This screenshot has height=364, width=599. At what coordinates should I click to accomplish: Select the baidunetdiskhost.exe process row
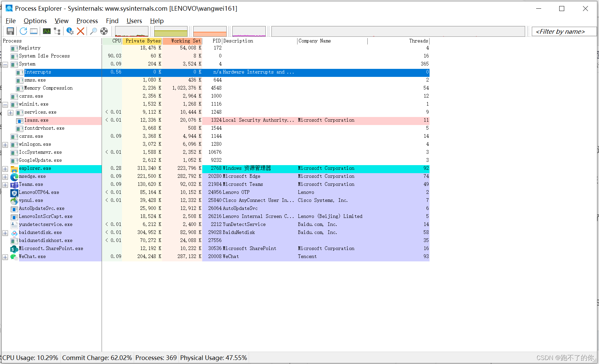coord(215,241)
